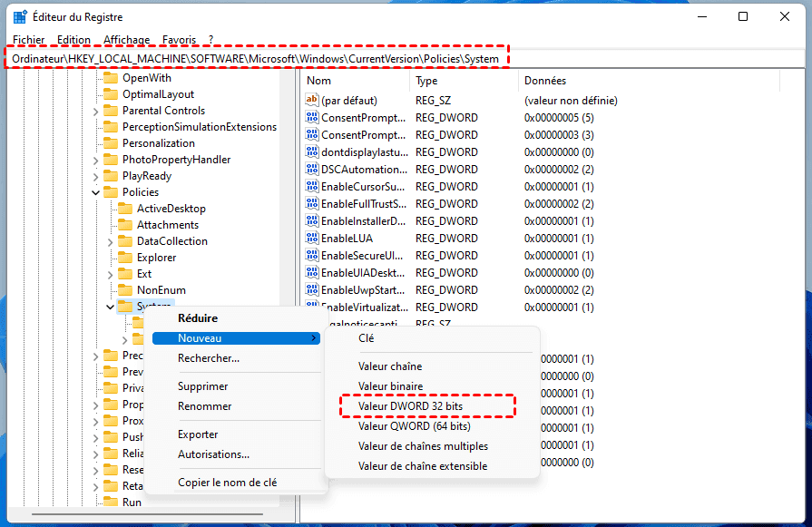
Task: Open the Edition menu
Action: pos(73,40)
